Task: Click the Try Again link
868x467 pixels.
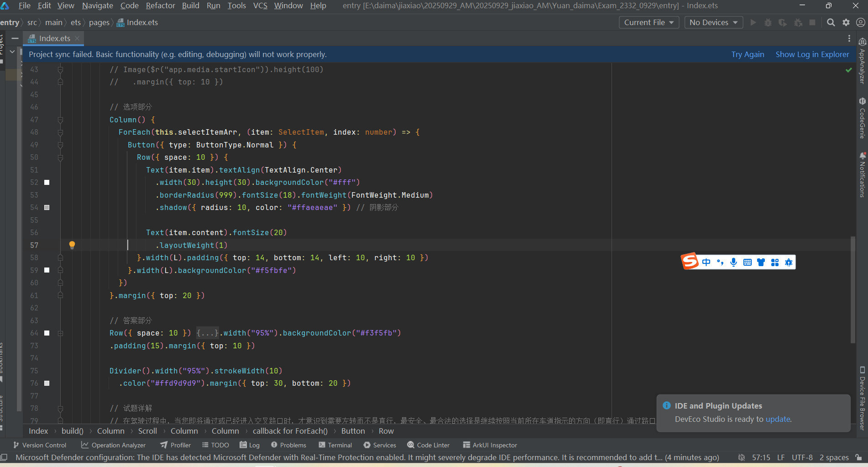Action: tap(748, 54)
